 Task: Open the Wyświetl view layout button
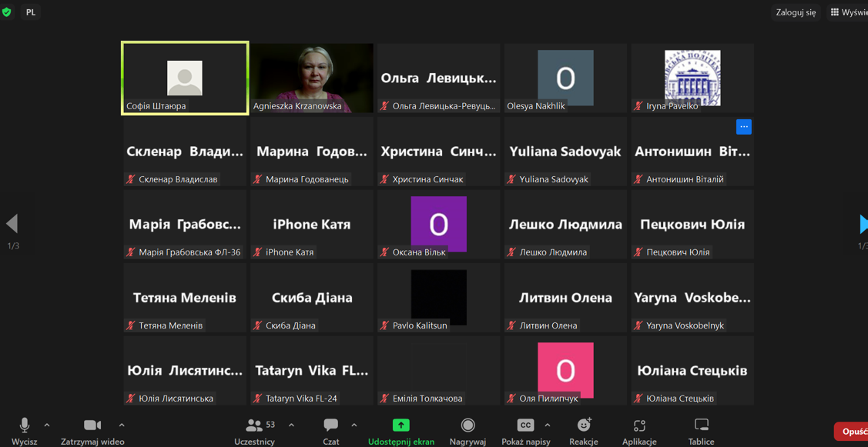847,13
